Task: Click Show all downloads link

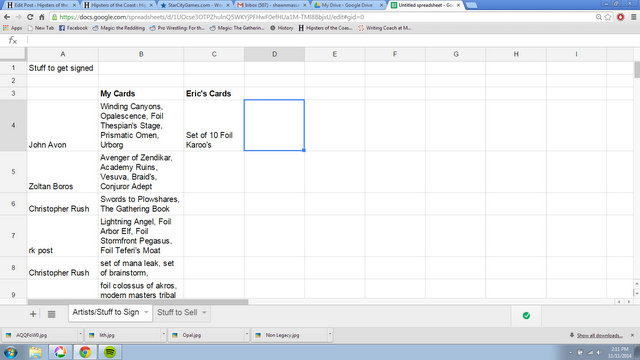Action: (x=599, y=336)
